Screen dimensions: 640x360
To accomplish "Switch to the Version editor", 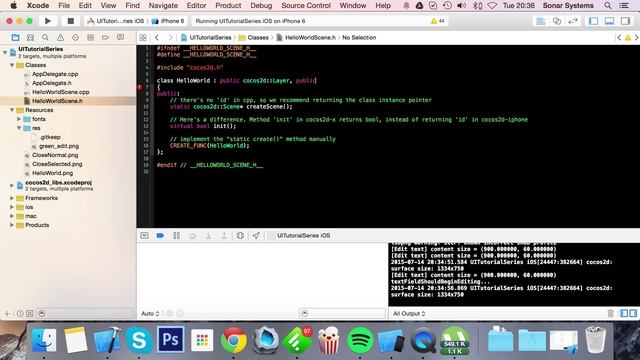I will pos(573,21).
